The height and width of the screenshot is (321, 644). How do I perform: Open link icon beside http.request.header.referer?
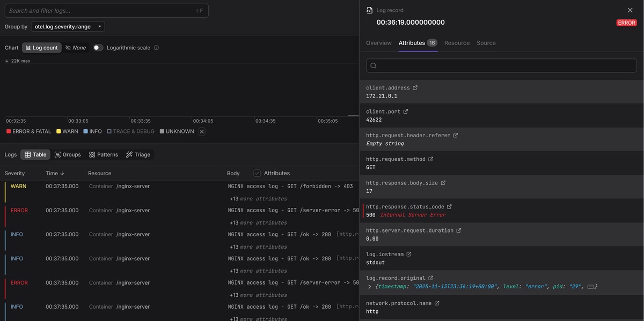(x=456, y=136)
